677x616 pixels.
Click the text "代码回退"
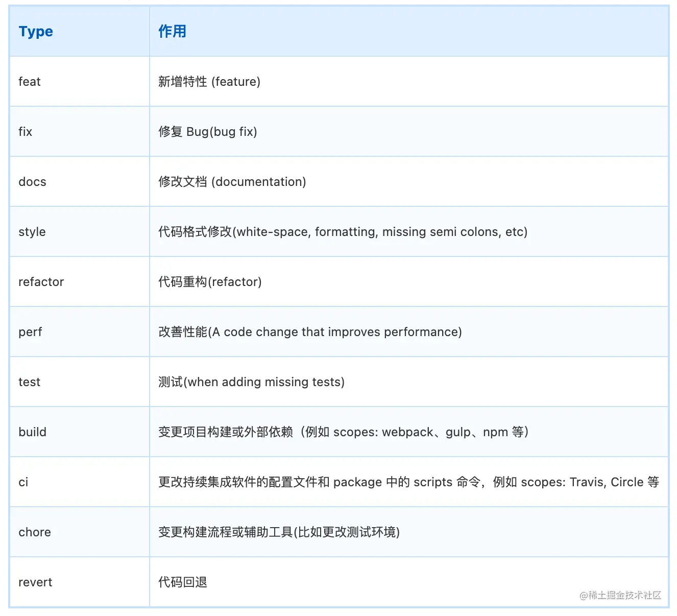(x=183, y=582)
